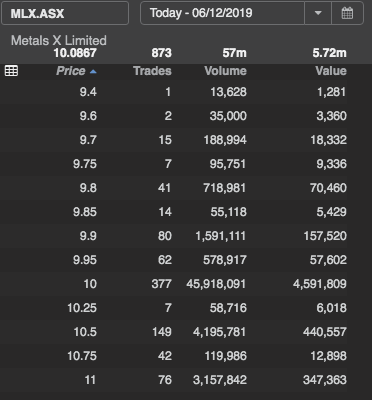Sort by the Trades column header
Image resolution: width=372 pixels, height=400 pixels.
coord(152,71)
